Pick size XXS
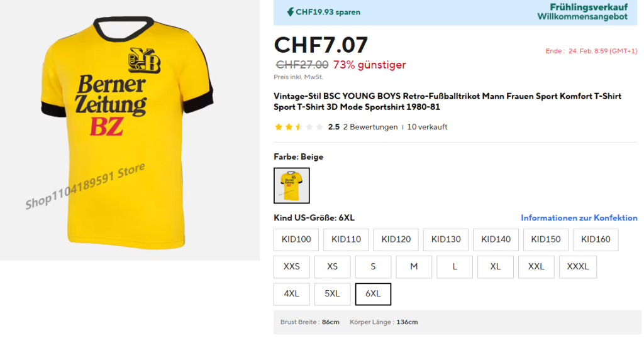 (292, 267)
